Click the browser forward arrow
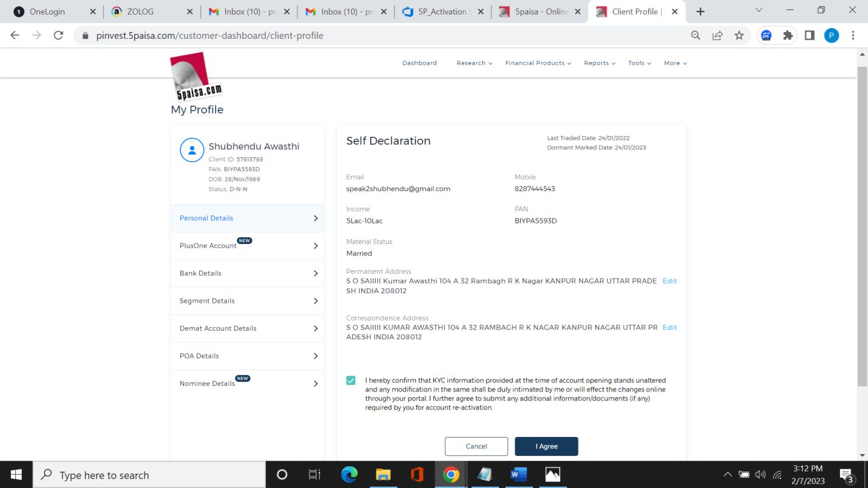 click(37, 35)
